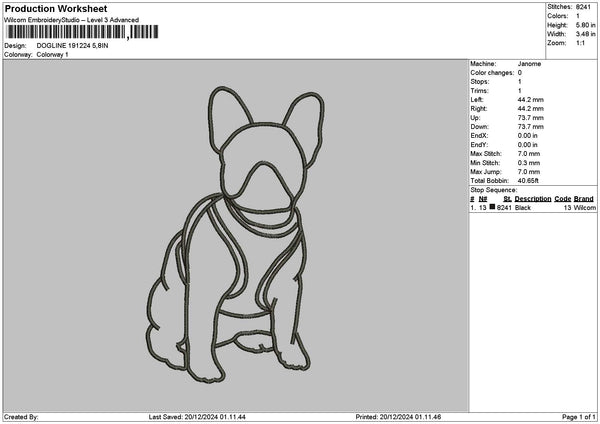This screenshot has height=424, width=600.
Task: Click the 'Min Stitch:' label
Action: pyautogui.click(x=485, y=163)
